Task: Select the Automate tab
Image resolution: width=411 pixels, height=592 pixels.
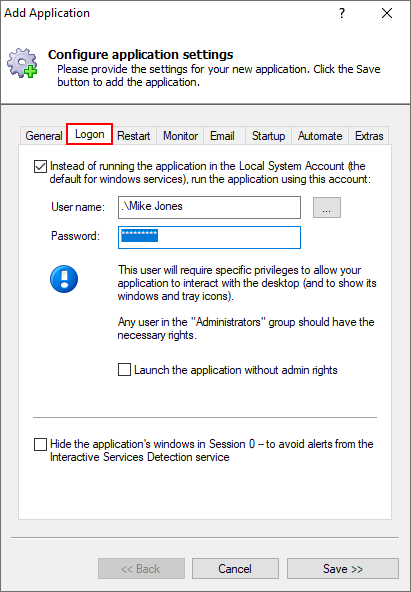Action: click(x=320, y=136)
